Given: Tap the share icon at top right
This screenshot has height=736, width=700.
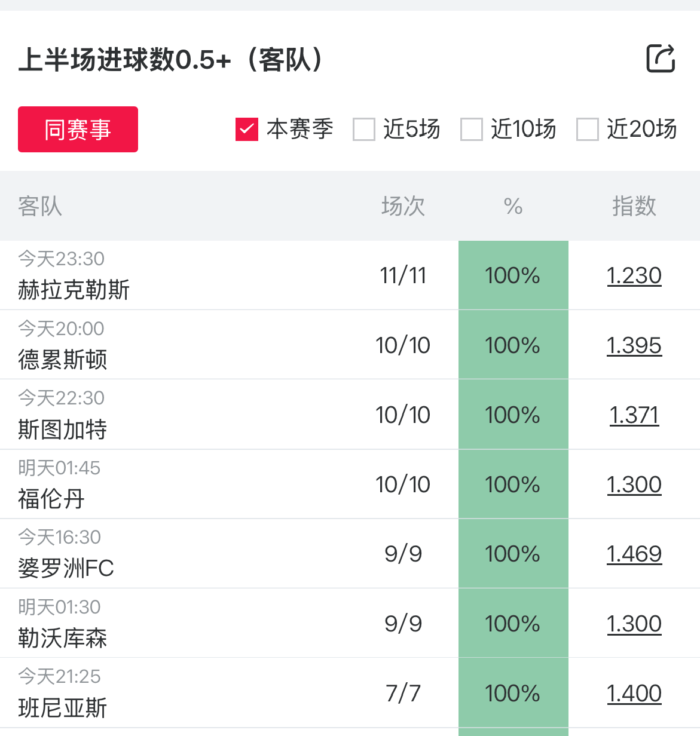Looking at the screenshot, I should [661, 59].
